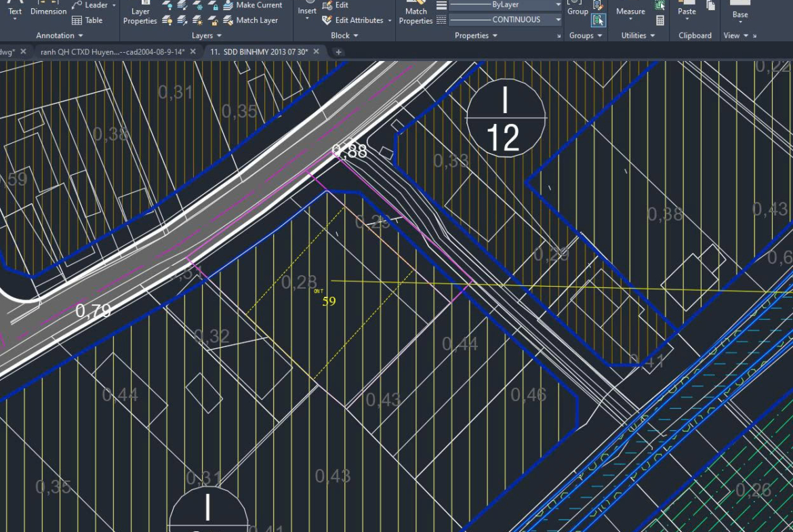The width and height of the screenshot is (793, 532).
Task: Click the Group Edit icon
Action: [598, 5]
